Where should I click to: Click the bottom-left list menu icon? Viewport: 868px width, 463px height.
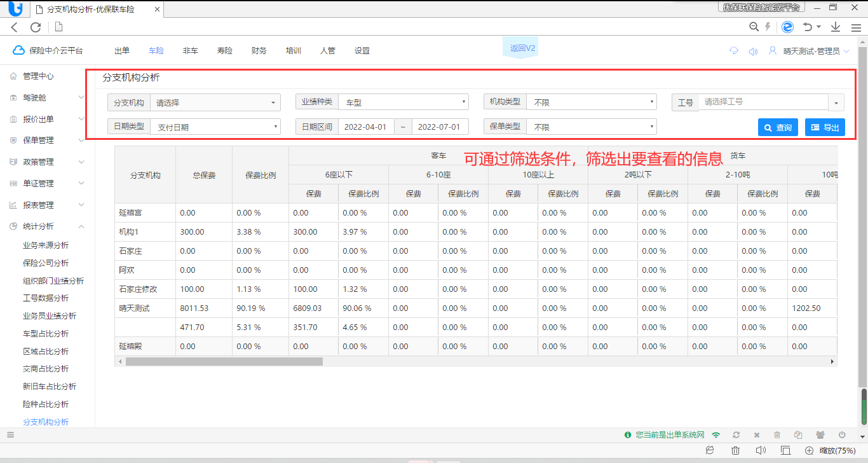coord(10,435)
